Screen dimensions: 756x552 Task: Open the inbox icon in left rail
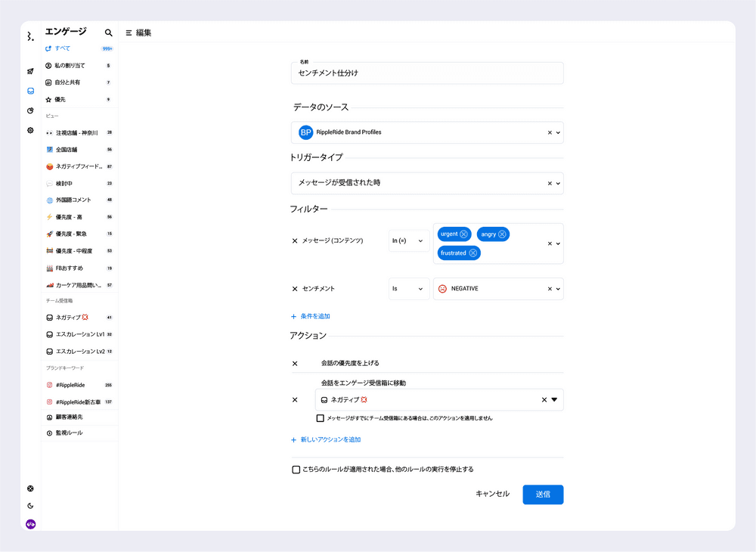click(x=30, y=91)
